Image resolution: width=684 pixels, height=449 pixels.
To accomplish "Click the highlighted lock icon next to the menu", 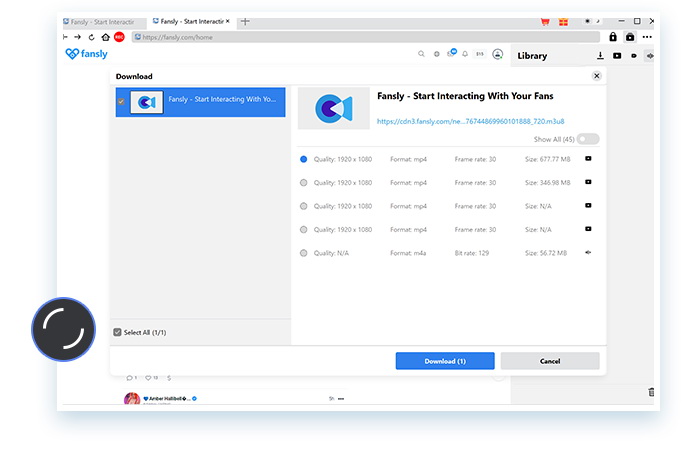I will coord(630,37).
